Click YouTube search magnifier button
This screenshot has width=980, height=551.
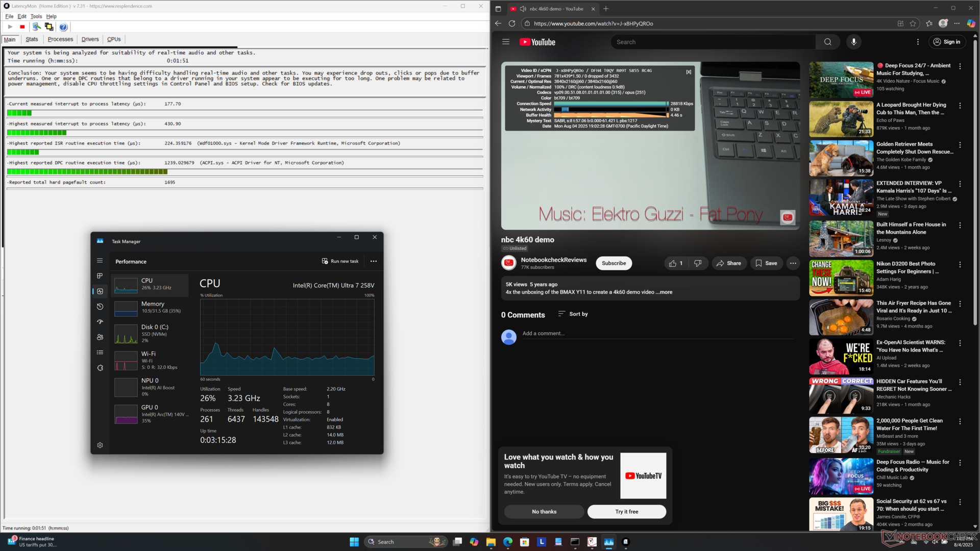tap(827, 42)
